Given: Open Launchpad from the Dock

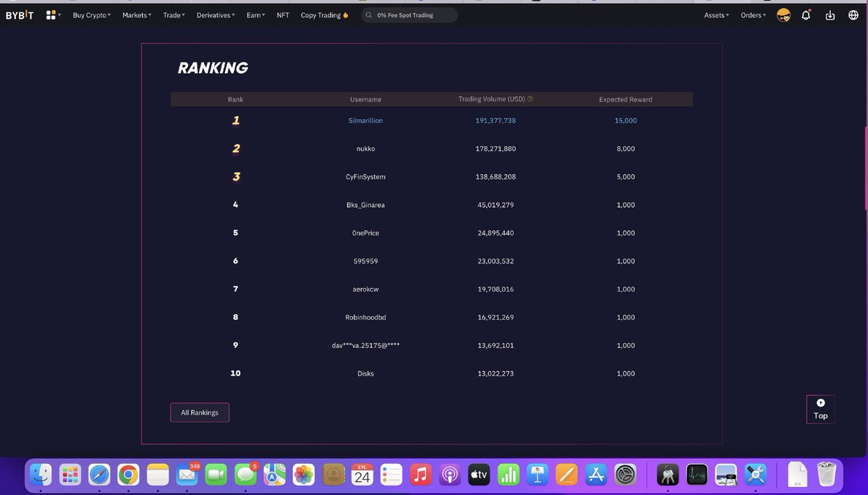Looking at the screenshot, I should pos(70,475).
